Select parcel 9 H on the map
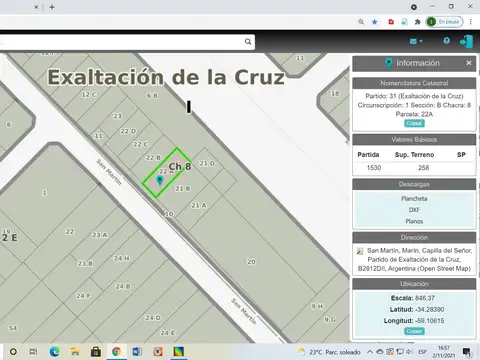 click(317, 306)
